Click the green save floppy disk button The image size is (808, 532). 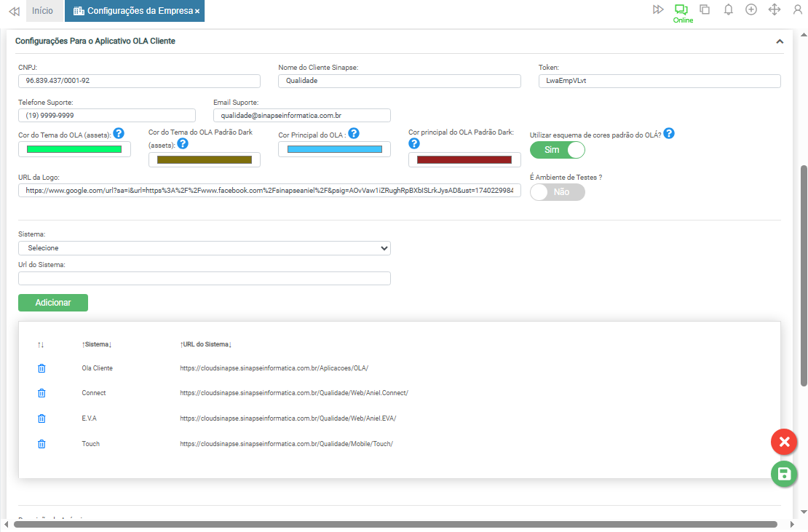click(x=784, y=475)
